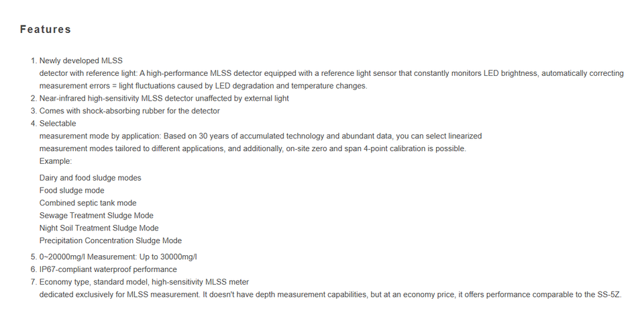
Task: Click 'Night Soil Treatment Sludge Mode'
Action: pyautogui.click(x=99, y=228)
